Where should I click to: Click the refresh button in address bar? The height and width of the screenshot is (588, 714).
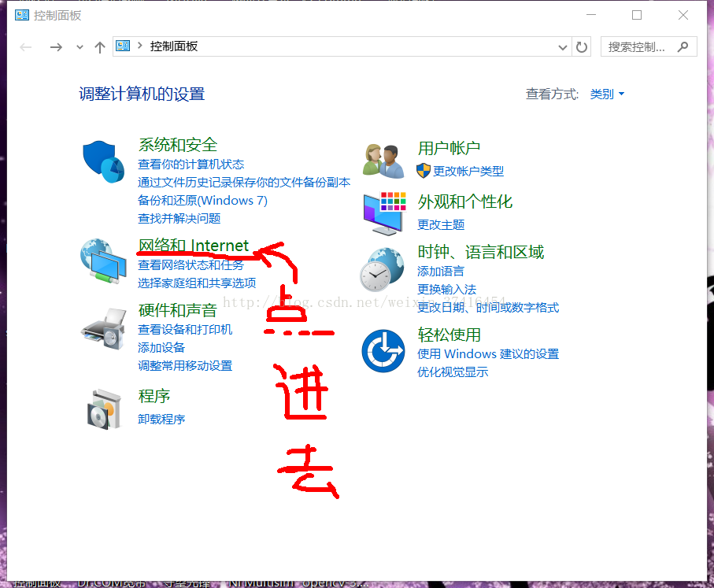(x=582, y=46)
